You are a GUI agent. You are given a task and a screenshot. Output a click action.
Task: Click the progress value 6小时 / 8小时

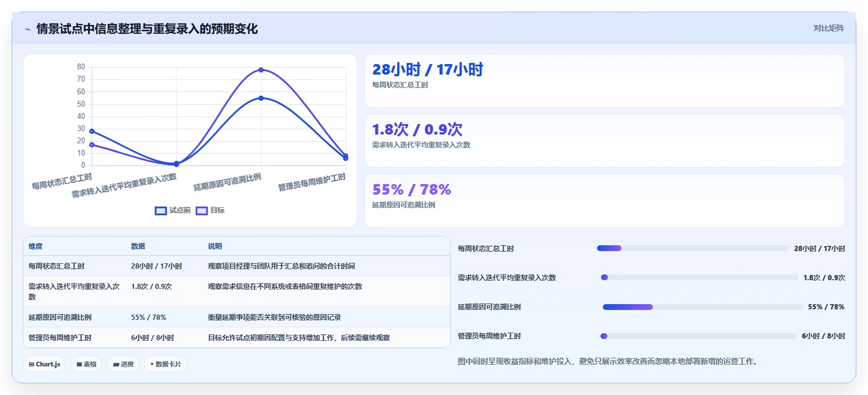[823, 336]
